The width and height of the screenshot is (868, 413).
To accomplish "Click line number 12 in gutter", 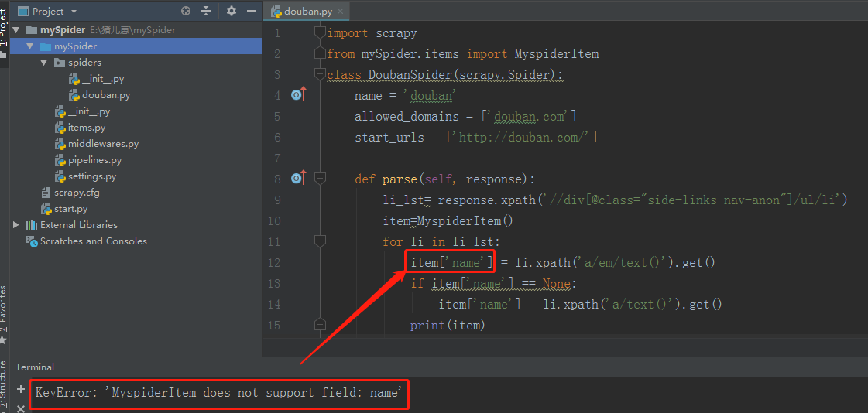I will pos(273,263).
